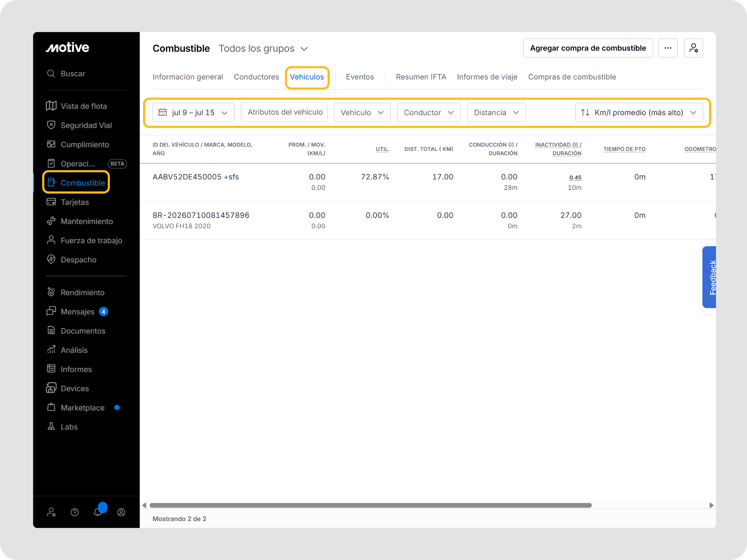This screenshot has height=560, width=747.
Task: Open the Buscar search icon
Action: (51, 74)
